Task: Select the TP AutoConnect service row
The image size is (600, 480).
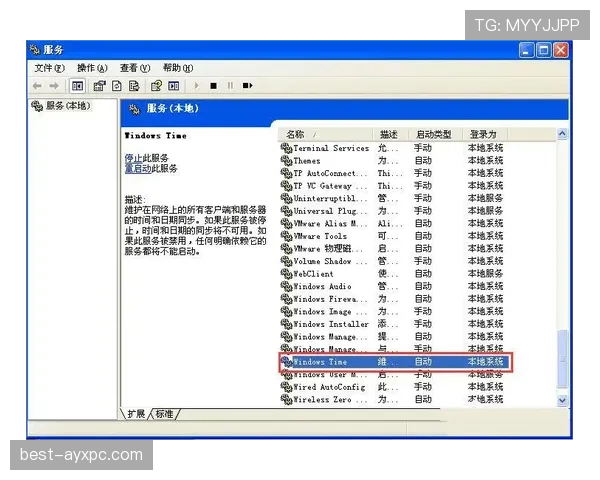Action: 393,173
